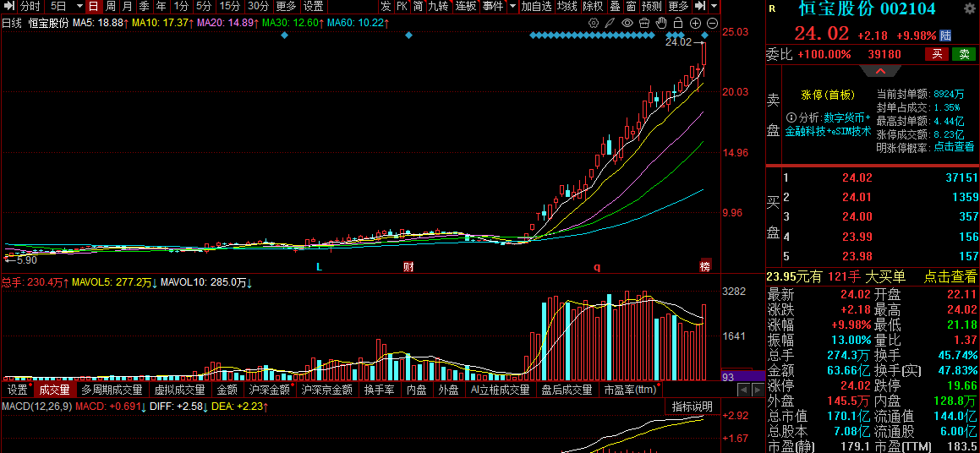This screenshot has height=453, width=980.
Task: Select the 换手率 indicator tab
Action: [380, 390]
